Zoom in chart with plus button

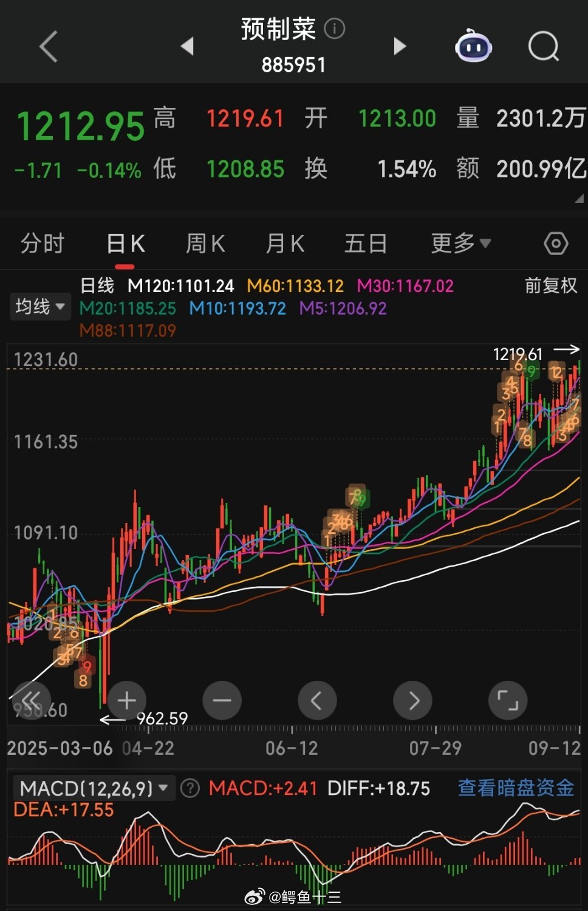pyautogui.click(x=126, y=700)
